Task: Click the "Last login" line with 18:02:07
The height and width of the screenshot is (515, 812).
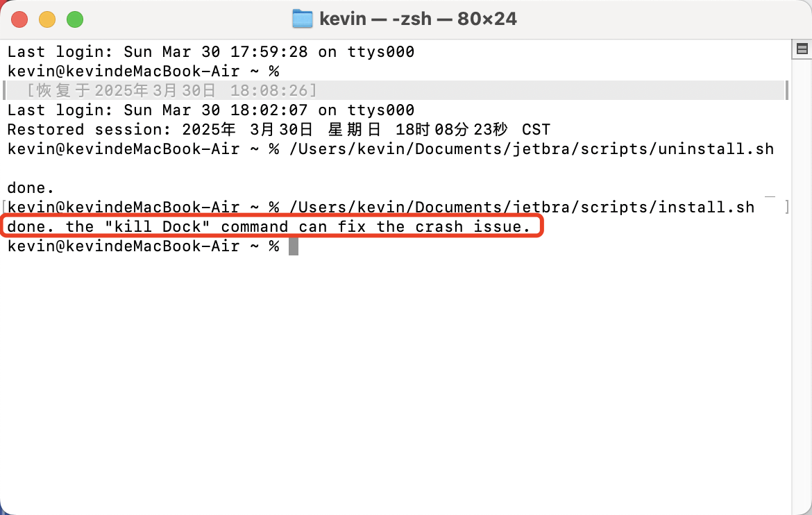Action: [x=211, y=110]
